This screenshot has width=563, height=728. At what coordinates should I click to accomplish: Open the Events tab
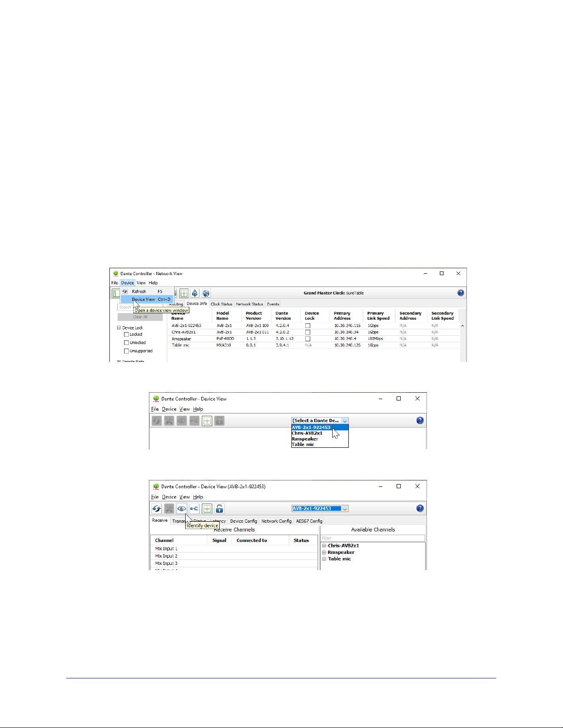273,304
